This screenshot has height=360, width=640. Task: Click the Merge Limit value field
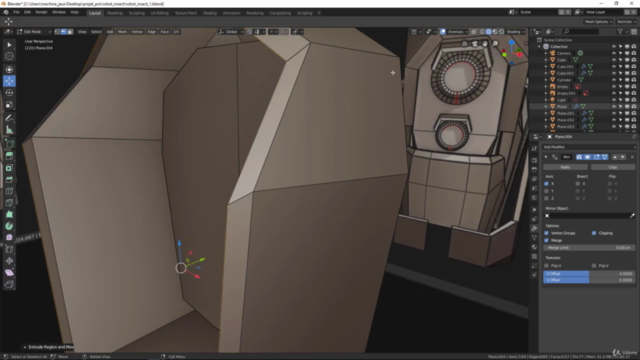[589, 248]
